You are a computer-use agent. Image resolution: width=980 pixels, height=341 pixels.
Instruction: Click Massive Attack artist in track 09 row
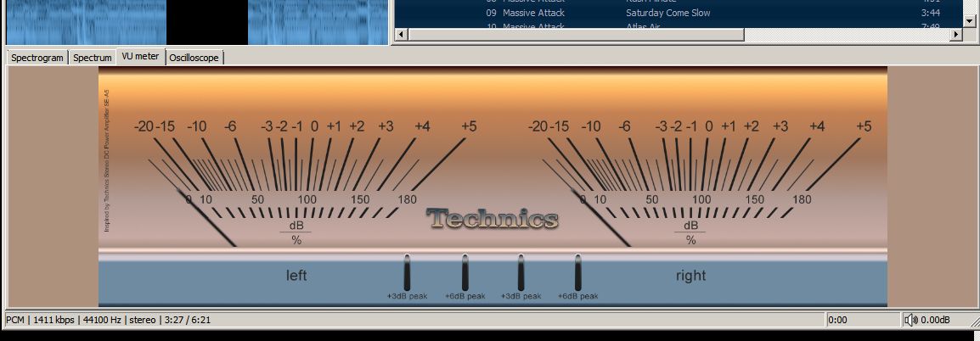[x=533, y=13]
